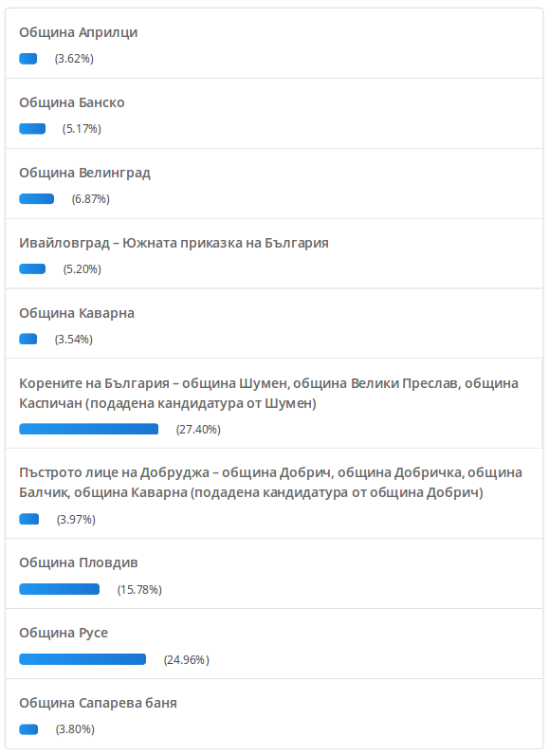Click the 6.87% Велинград bar
The width and height of the screenshot is (549, 756).
pyautogui.click(x=37, y=198)
